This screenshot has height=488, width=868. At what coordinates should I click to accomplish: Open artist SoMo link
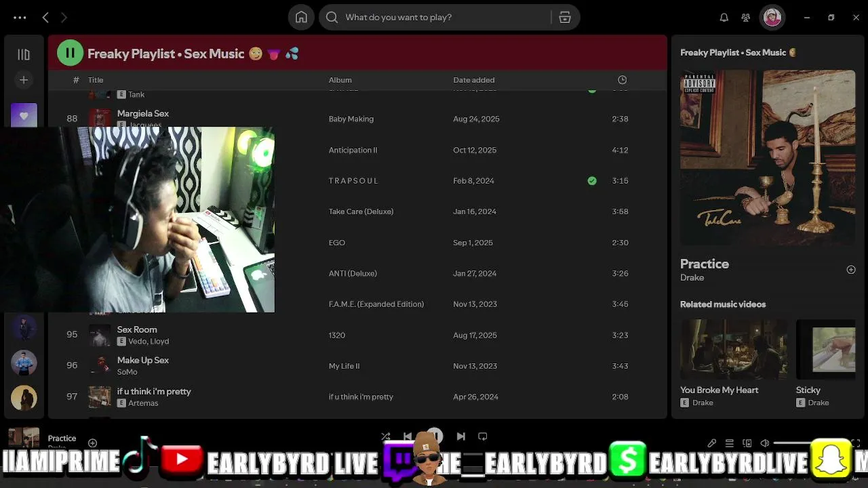click(127, 372)
